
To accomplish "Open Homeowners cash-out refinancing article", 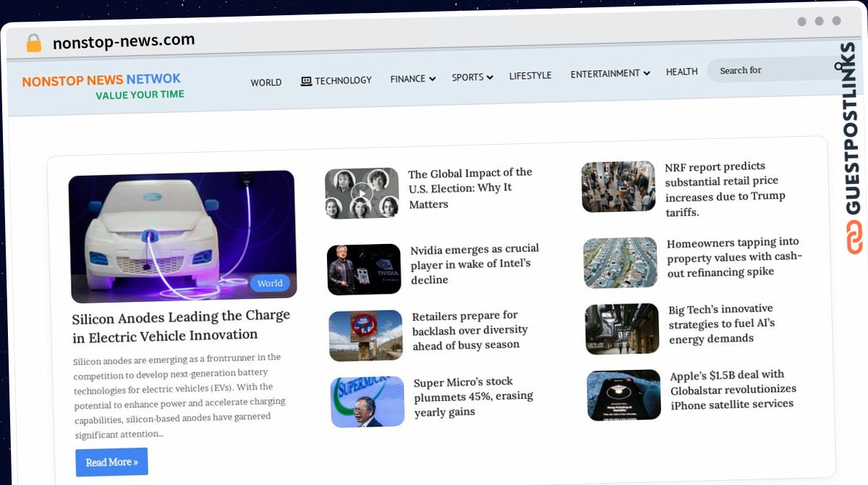I will (x=734, y=258).
